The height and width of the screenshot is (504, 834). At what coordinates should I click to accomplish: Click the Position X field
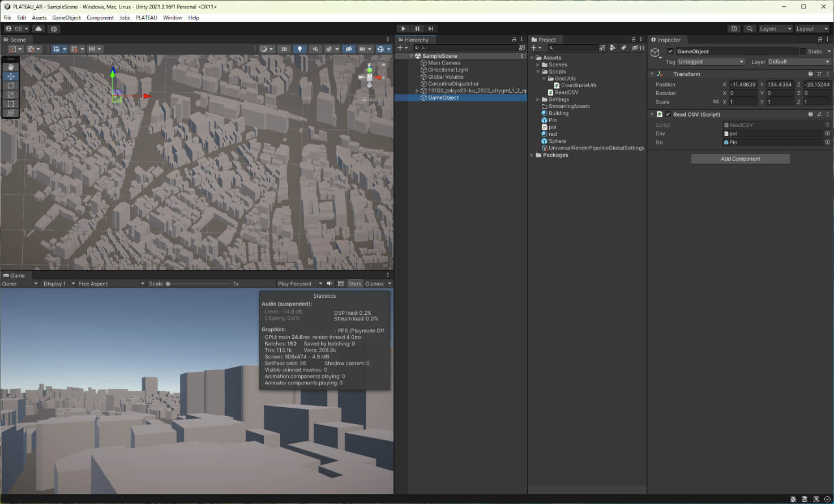742,84
